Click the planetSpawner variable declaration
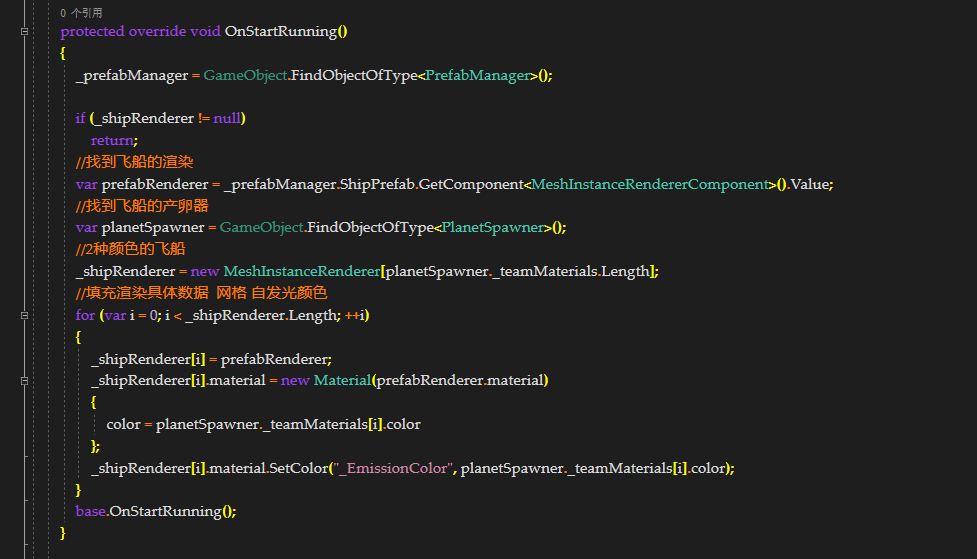The image size is (977, 559). tap(153, 227)
